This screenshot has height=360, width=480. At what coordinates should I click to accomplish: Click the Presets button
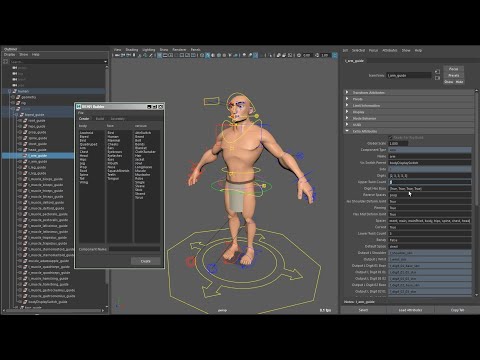tap(454, 75)
